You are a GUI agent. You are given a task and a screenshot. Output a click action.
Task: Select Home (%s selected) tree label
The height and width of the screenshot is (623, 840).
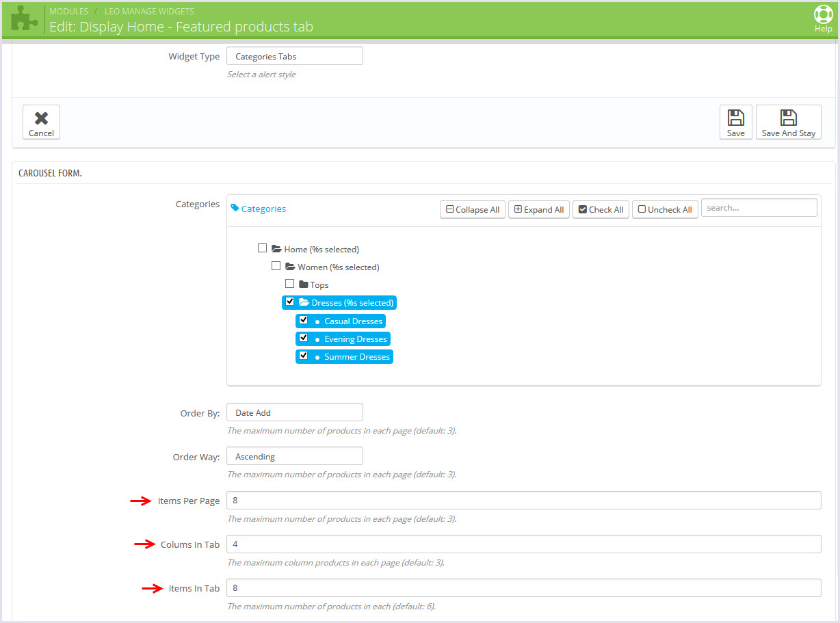[321, 250]
